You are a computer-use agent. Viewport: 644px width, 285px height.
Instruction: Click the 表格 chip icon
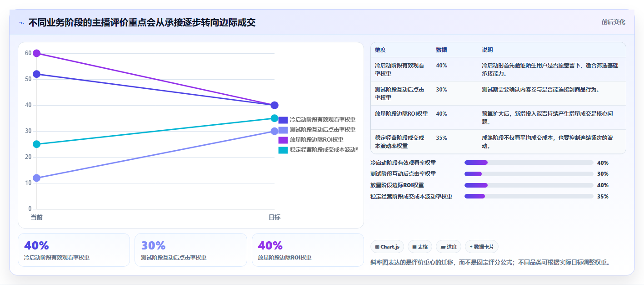[x=414, y=247]
